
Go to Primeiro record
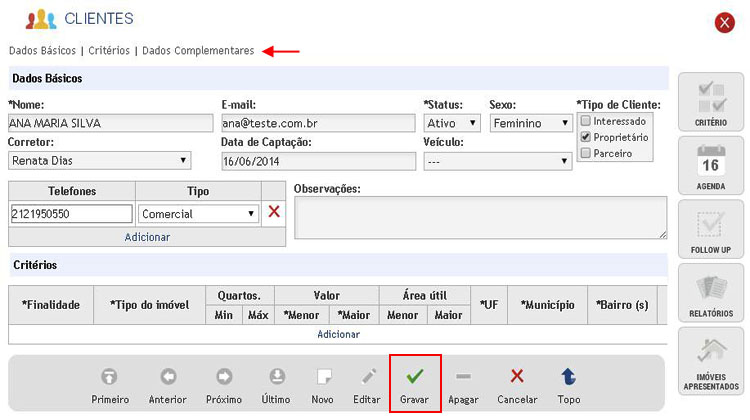(110, 377)
